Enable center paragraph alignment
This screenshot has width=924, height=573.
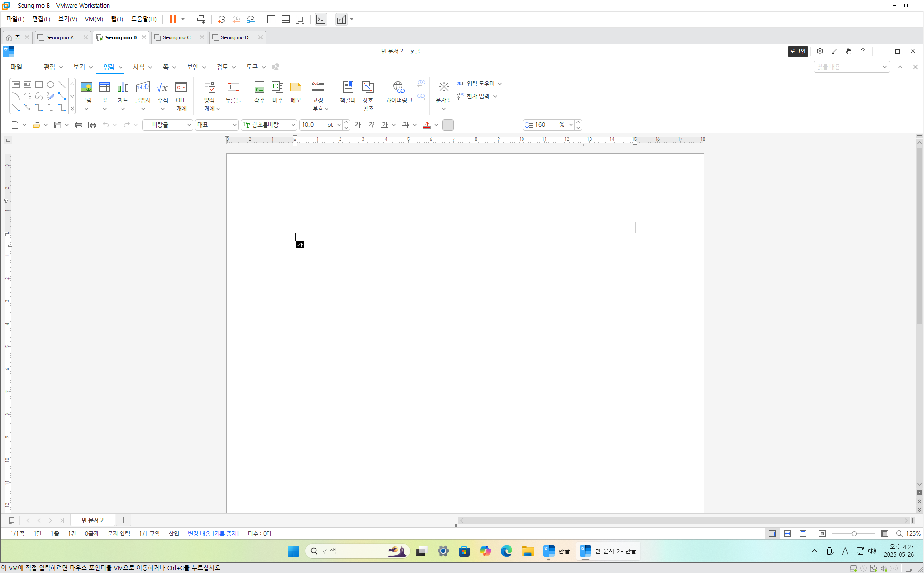coord(474,125)
